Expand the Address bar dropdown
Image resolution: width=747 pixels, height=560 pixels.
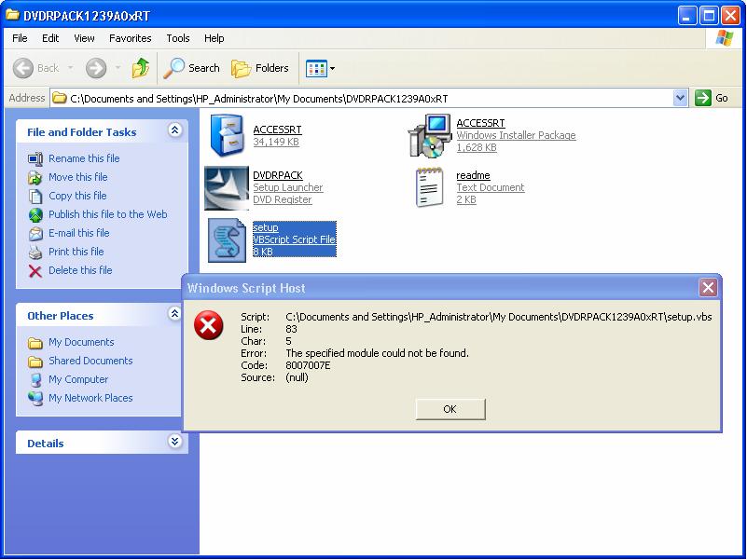(680, 98)
